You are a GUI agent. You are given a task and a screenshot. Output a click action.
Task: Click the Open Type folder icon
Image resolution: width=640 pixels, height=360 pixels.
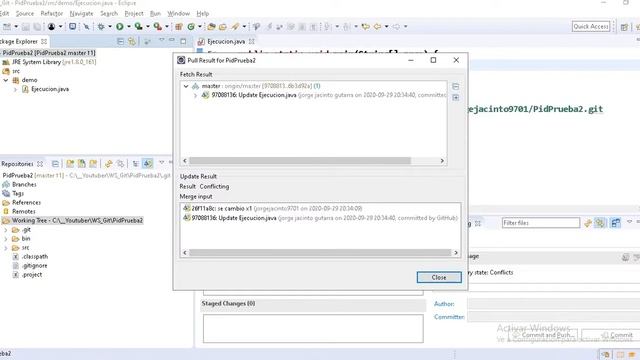[211, 27]
